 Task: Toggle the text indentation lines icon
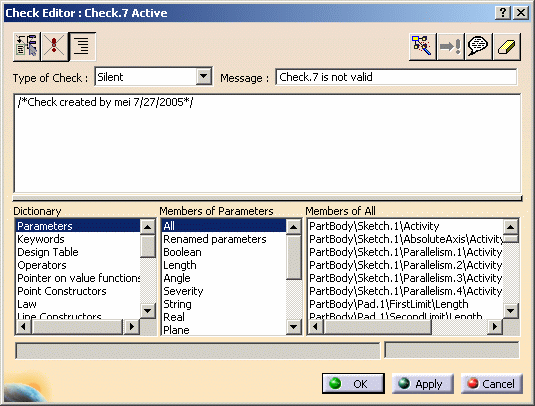tap(82, 46)
